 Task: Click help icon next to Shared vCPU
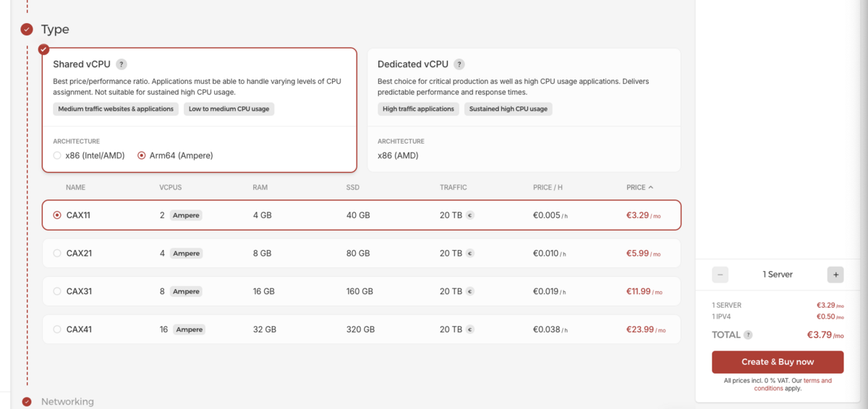(x=122, y=64)
